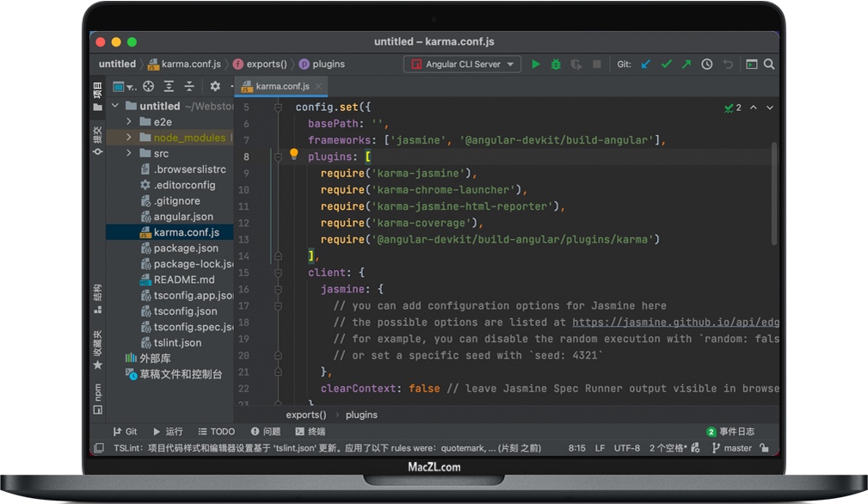
Task: Update project with the blue Git arrow
Action: point(646,64)
